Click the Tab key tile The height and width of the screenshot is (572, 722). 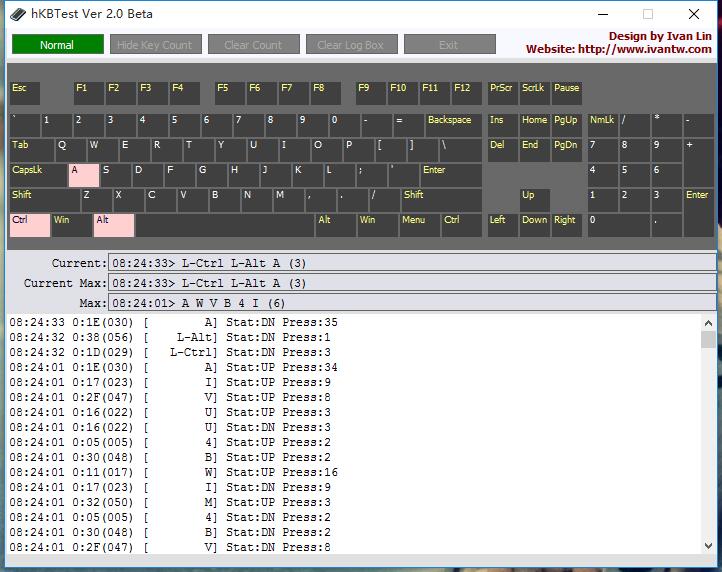(x=32, y=150)
